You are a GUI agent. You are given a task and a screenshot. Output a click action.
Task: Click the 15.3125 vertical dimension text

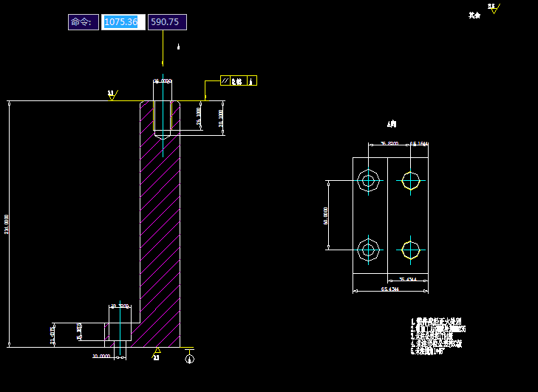(79, 331)
